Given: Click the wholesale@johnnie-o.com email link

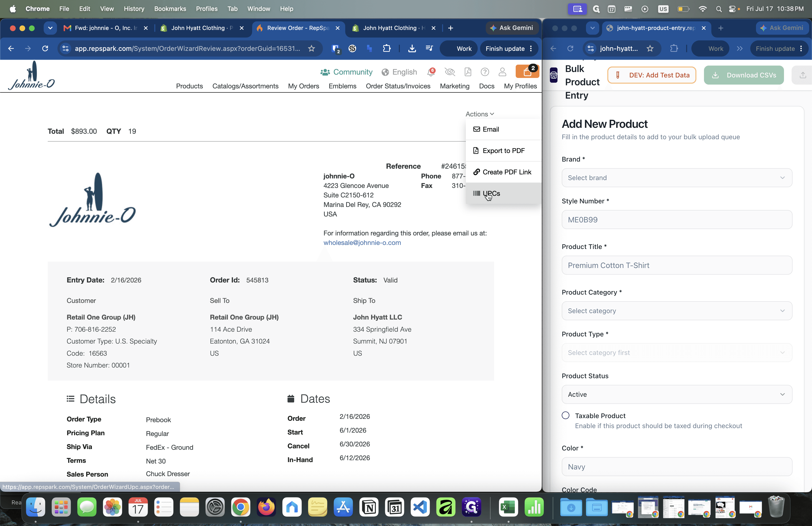Looking at the screenshot, I should point(362,243).
